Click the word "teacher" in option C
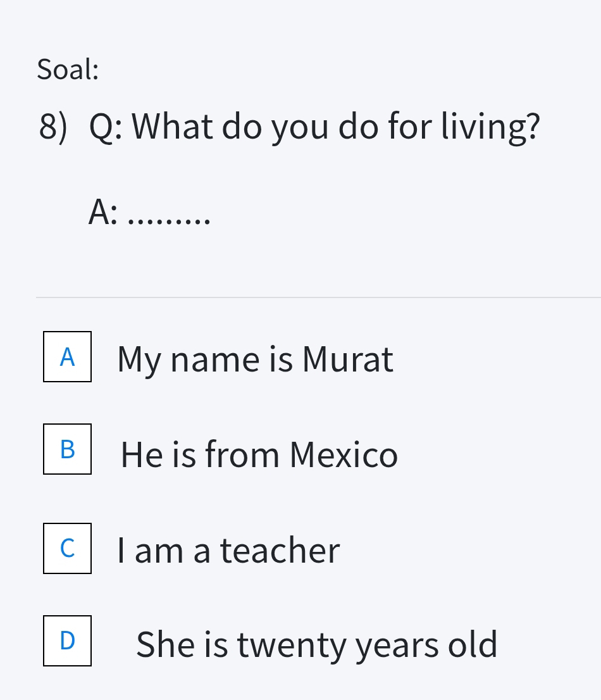This screenshot has height=700, width=601. pos(280,550)
